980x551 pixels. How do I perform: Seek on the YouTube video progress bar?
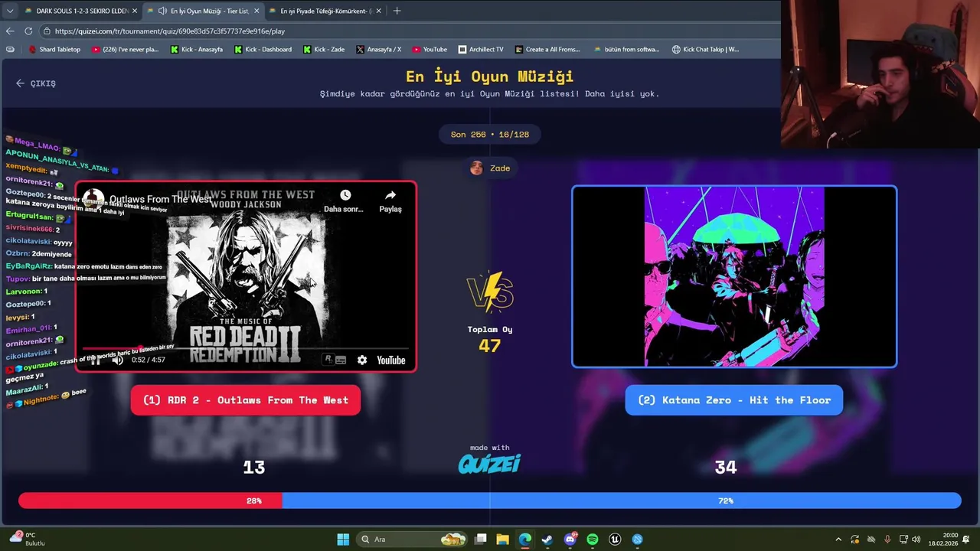tap(245, 348)
